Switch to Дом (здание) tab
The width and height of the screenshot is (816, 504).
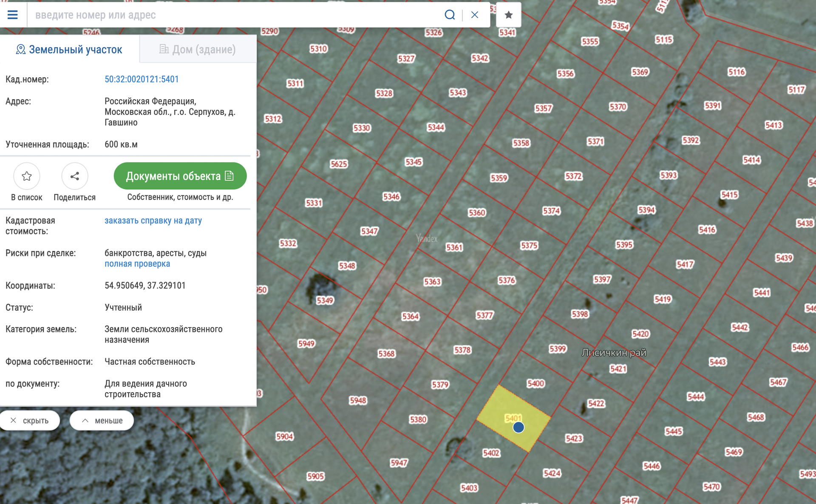[x=198, y=49]
